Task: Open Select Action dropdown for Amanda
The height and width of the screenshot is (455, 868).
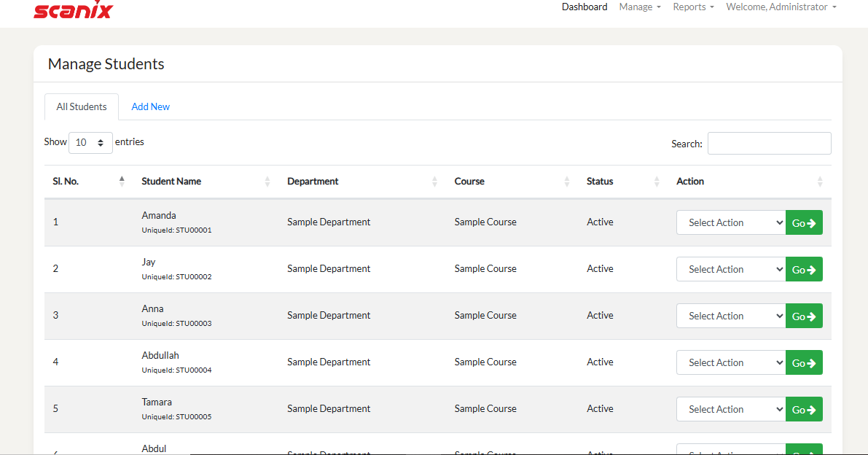Action: [731, 223]
